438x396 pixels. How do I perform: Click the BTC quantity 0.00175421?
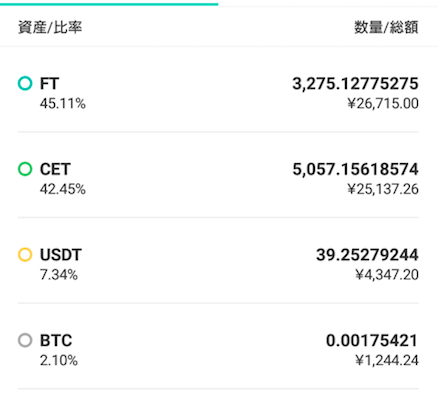coord(372,340)
